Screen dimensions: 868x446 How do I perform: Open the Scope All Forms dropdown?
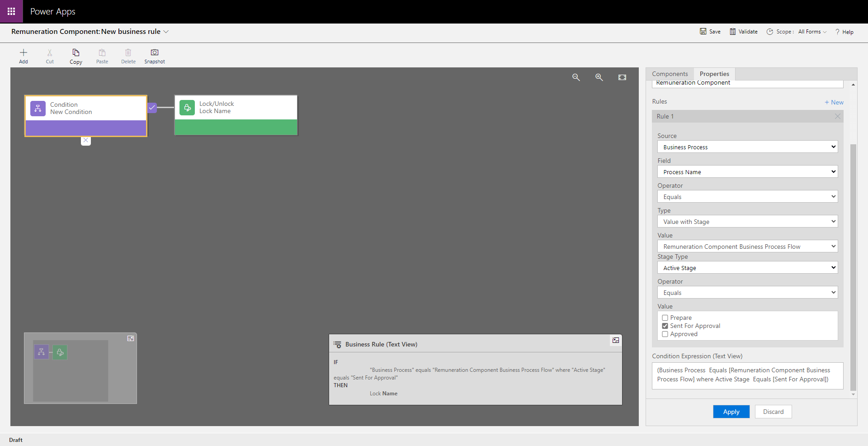pyautogui.click(x=812, y=32)
